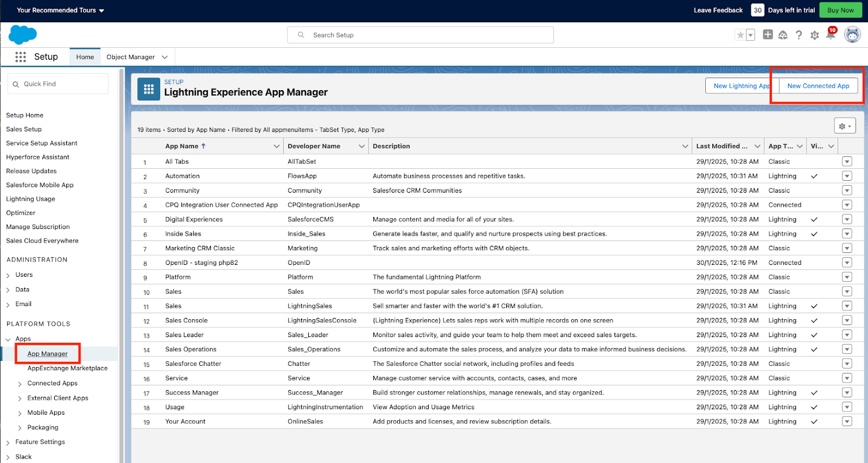
Task: Open the Trailhead guidance icon
Action: [783, 35]
